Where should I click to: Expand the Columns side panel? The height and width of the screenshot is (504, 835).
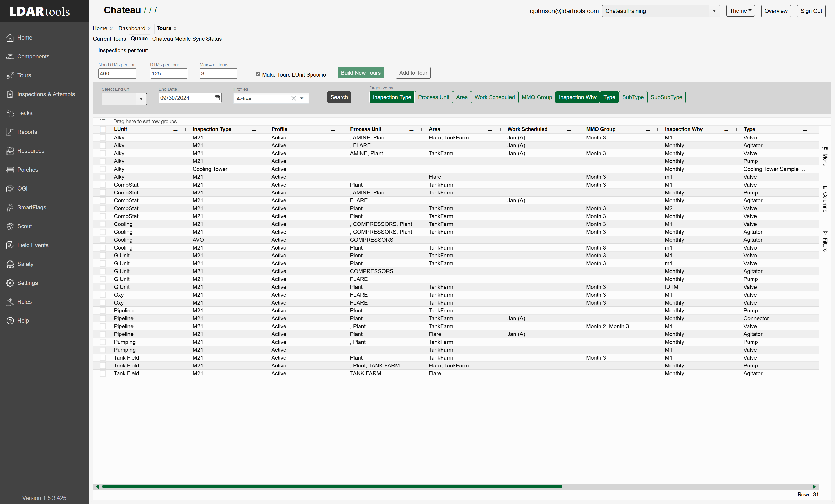[x=825, y=199]
